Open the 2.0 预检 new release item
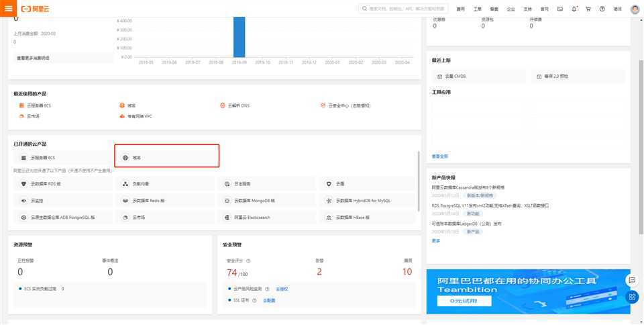 579,77
